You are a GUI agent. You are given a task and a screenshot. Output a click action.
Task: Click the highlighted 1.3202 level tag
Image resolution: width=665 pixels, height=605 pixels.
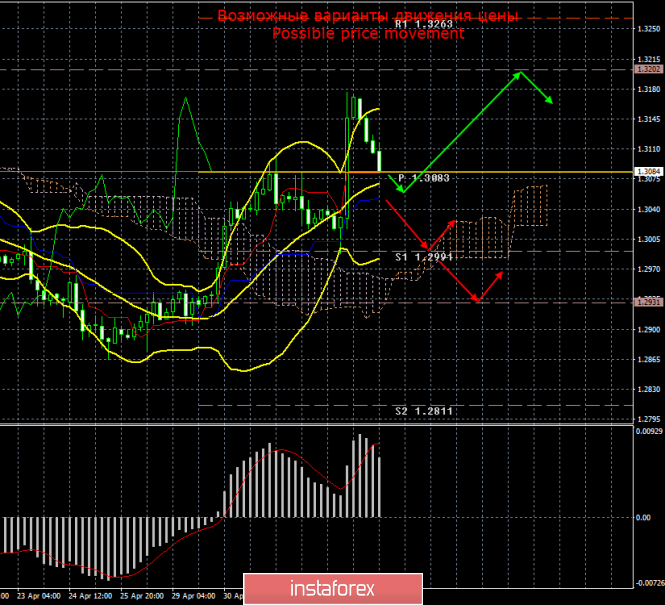pyautogui.click(x=648, y=69)
